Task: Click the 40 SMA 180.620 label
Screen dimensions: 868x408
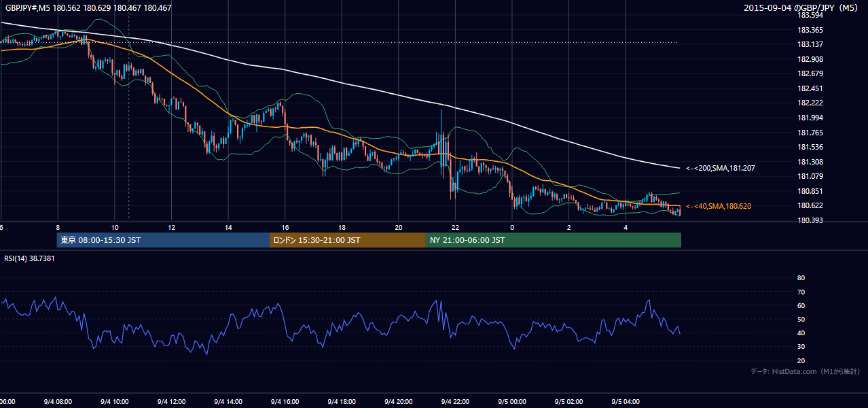Action: (719, 206)
